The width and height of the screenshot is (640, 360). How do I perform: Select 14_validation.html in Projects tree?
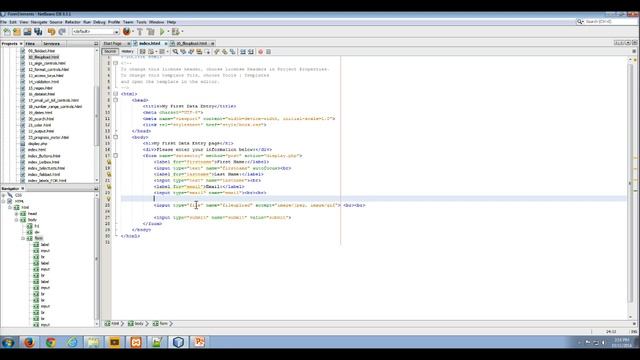coord(43,82)
